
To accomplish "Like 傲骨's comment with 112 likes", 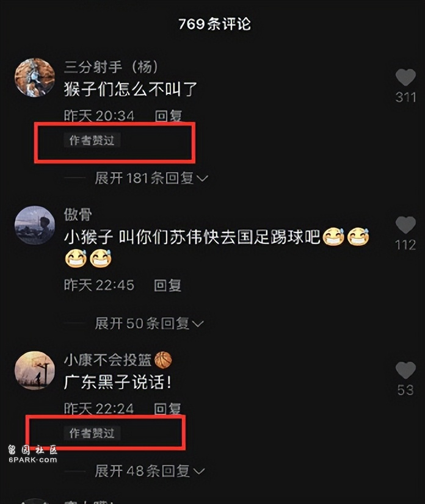I will click(x=405, y=225).
